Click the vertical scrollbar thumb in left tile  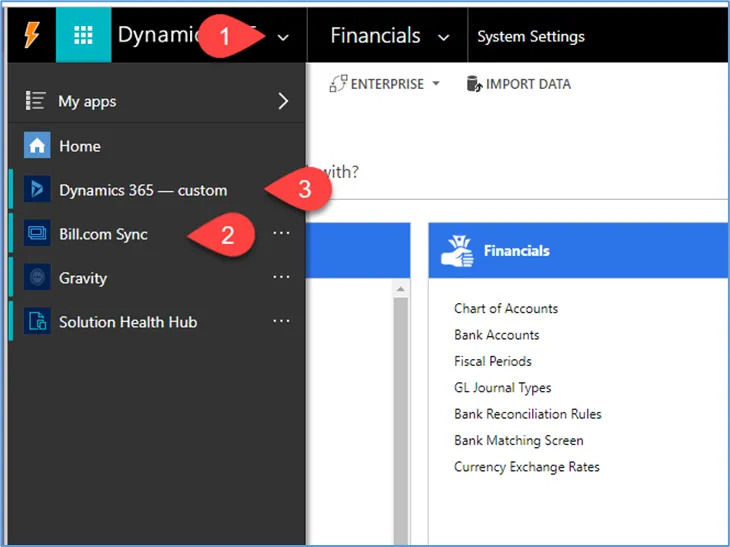(400, 419)
